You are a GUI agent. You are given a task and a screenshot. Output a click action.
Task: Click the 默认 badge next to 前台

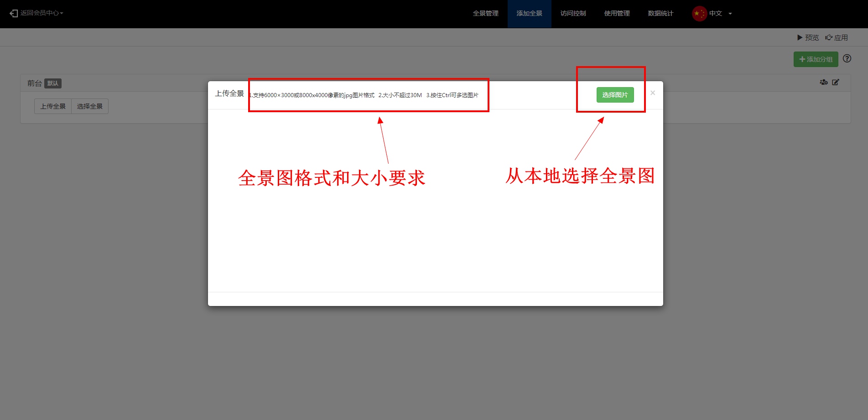tap(53, 83)
